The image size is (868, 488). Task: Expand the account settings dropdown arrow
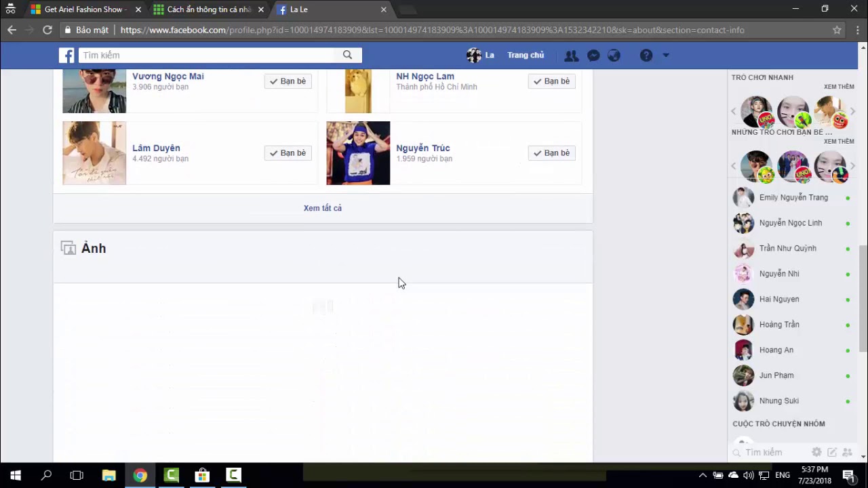(666, 56)
